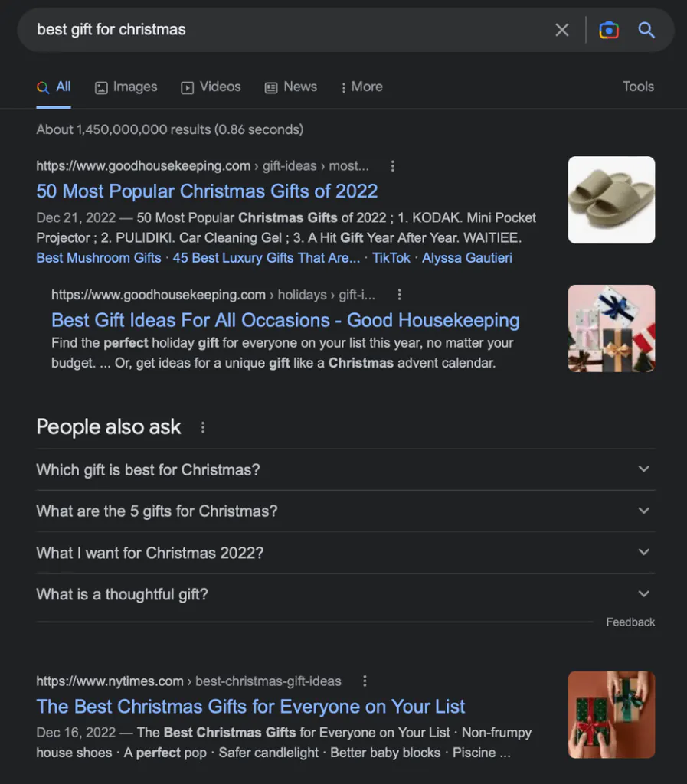Viewport: 687px width, 784px height.
Task: Switch to the Images tab
Action: coord(126,87)
